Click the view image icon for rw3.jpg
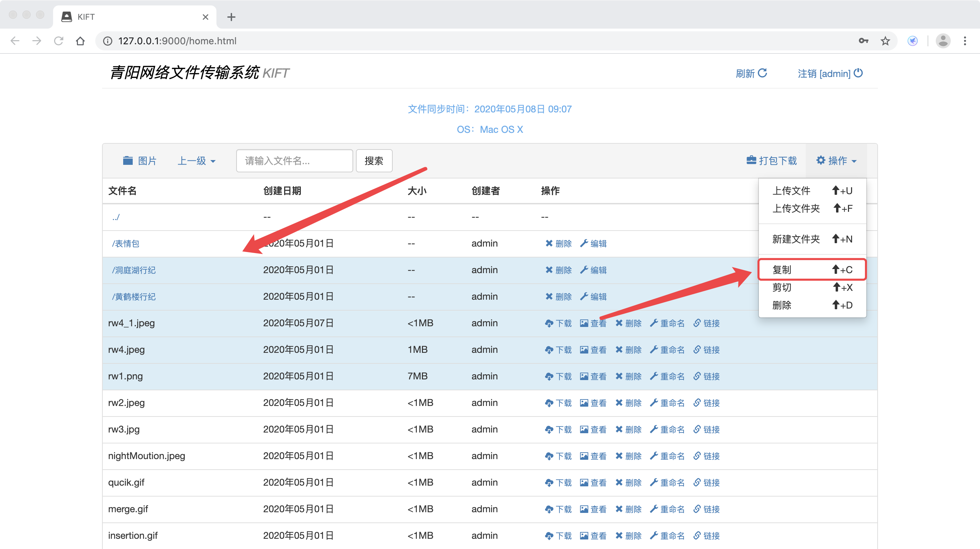The image size is (980, 549). [584, 429]
